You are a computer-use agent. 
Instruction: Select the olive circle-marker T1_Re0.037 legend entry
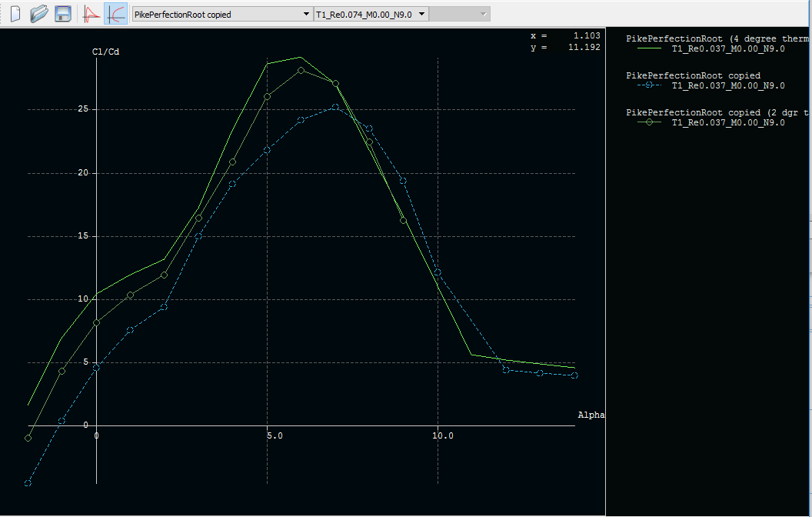pyautogui.click(x=728, y=122)
